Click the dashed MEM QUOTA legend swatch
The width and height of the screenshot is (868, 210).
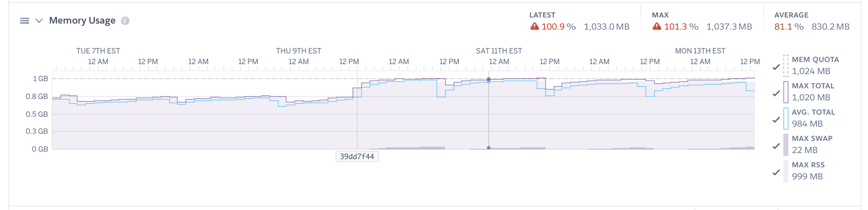pyautogui.click(x=786, y=66)
